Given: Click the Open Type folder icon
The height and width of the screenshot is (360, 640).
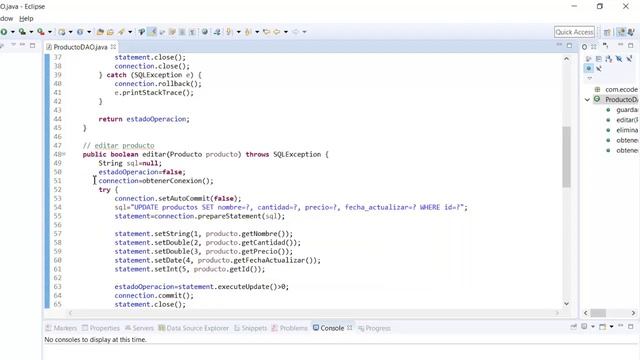Looking at the screenshot, I should [x=100, y=32].
